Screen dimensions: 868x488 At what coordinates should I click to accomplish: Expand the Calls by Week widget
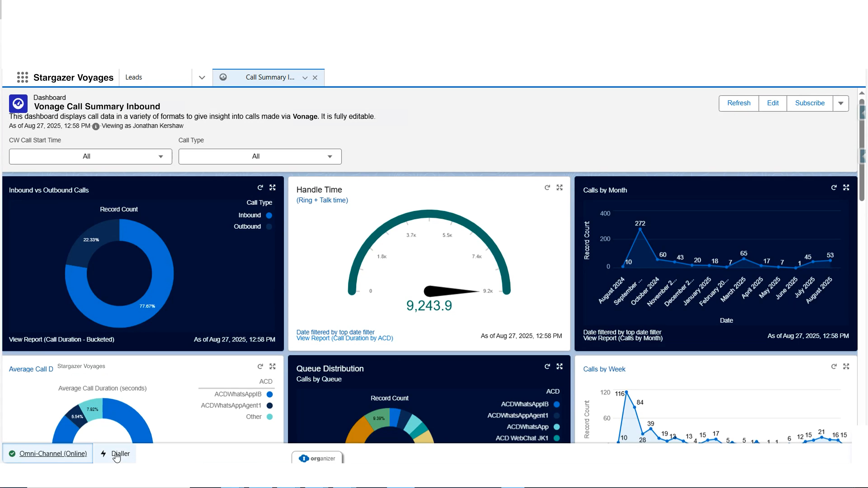(x=847, y=366)
